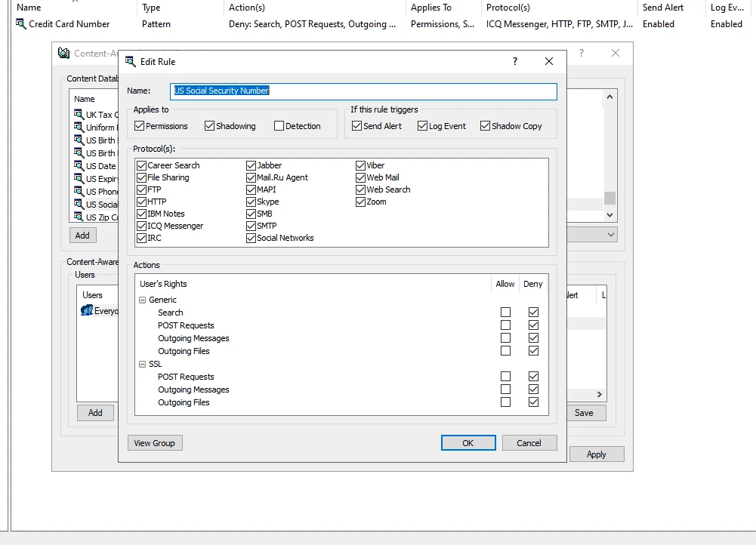
Task: Click the Apply button in Content-Aware dialog
Action: (597, 454)
